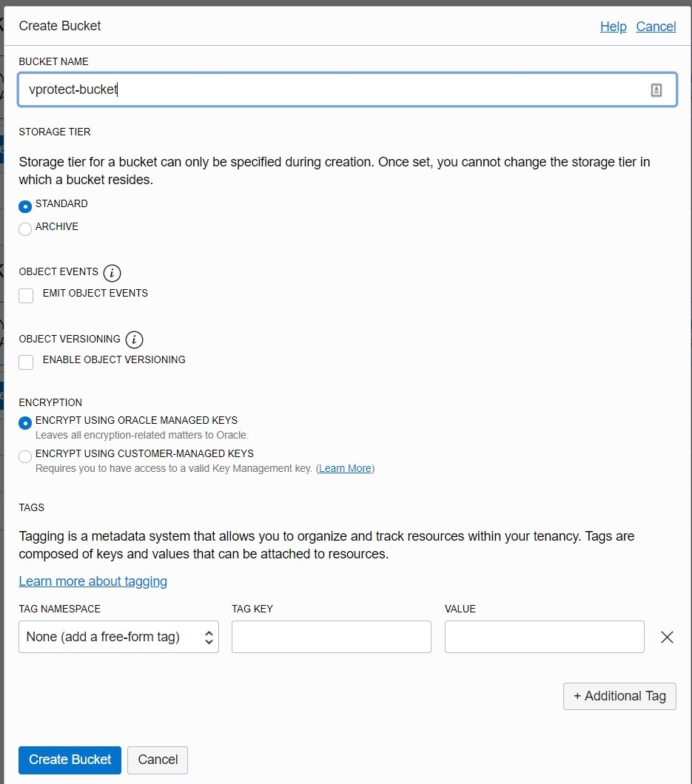Screen dimensions: 692x784
Task: Choose Encrypt Using Oracle Managed Keys
Action: pyautogui.click(x=25, y=423)
